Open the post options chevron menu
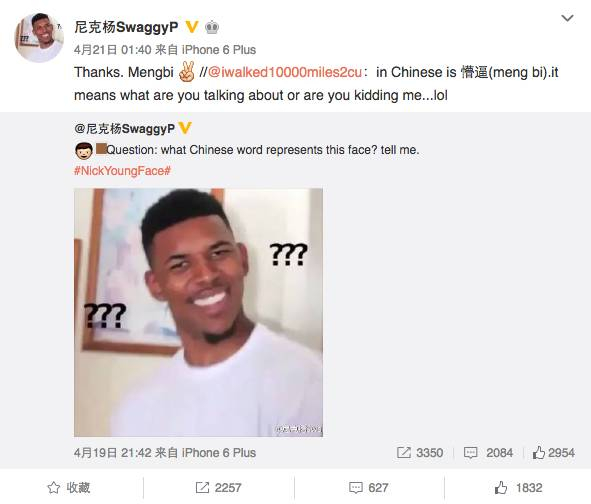This screenshot has width=591, height=504. pos(567,18)
